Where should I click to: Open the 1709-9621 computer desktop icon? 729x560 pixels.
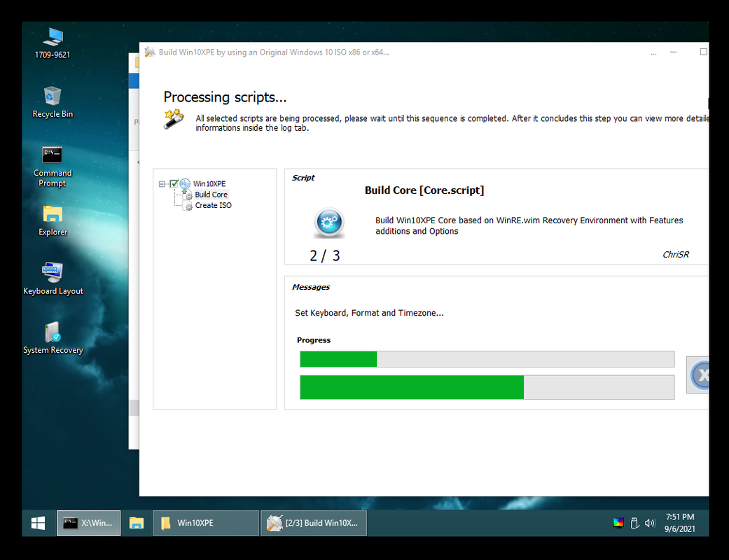[x=53, y=43]
